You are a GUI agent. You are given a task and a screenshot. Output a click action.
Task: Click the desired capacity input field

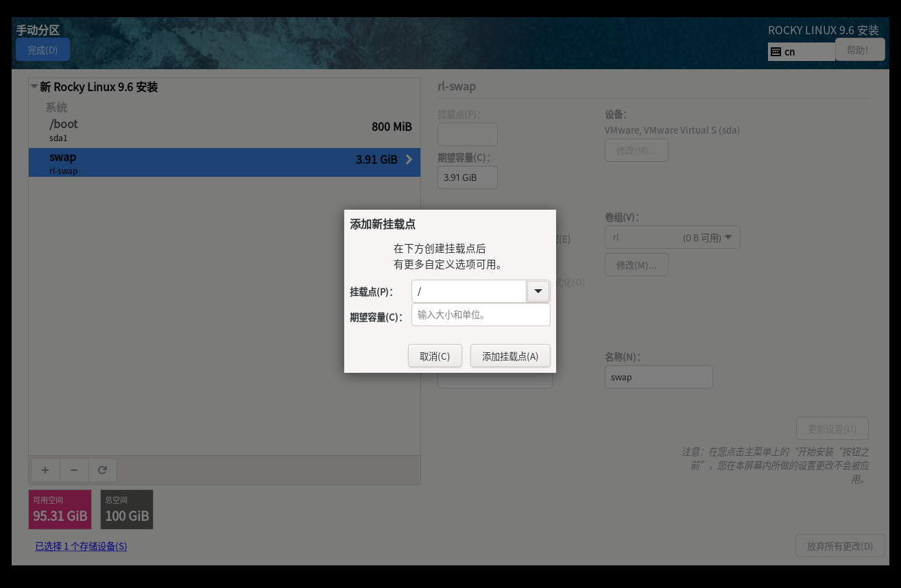481,315
